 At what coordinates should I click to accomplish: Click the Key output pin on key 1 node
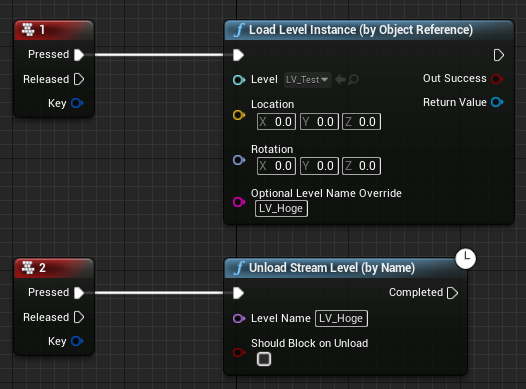pyautogui.click(x=77, y=103)
